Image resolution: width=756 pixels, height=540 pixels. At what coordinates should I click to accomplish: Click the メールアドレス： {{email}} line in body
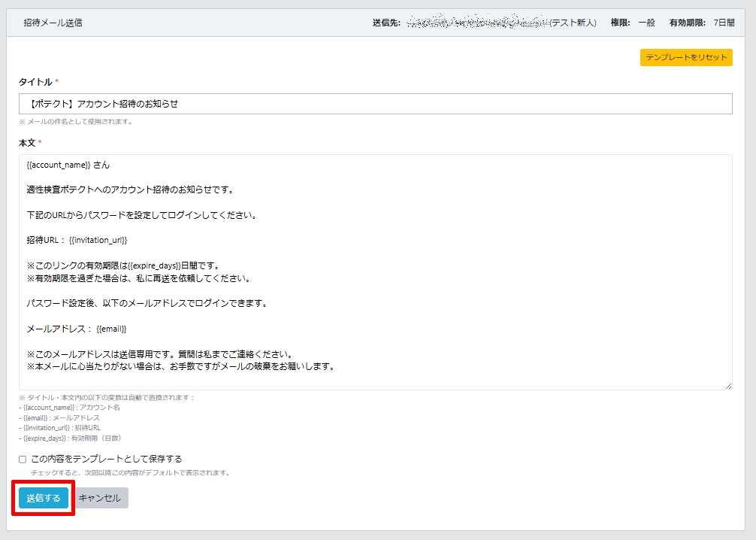click(77, 329)
